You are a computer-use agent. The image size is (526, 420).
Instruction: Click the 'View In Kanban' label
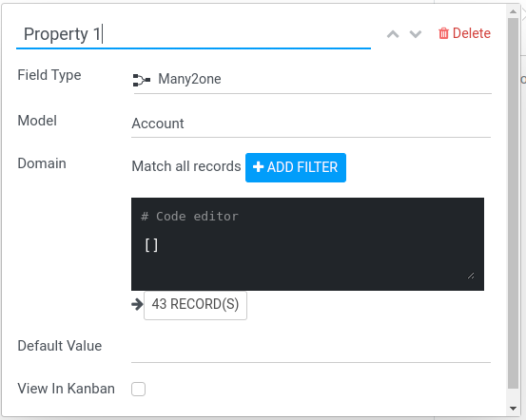pyautogui.click(x=66, y=389)
